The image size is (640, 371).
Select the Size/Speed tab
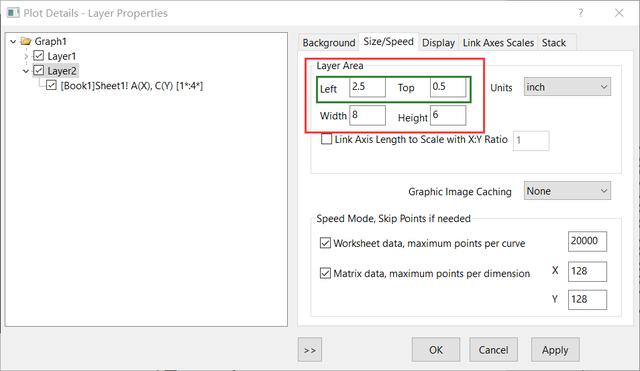tap(389, 42)
